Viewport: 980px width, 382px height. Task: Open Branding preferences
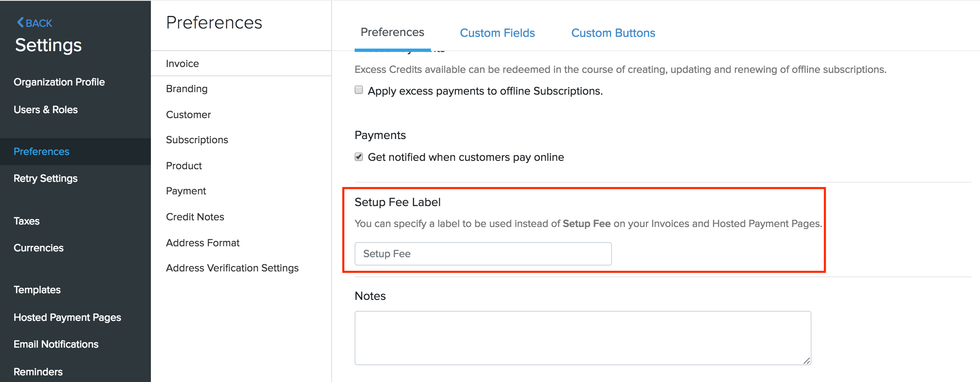click(187, 88)
